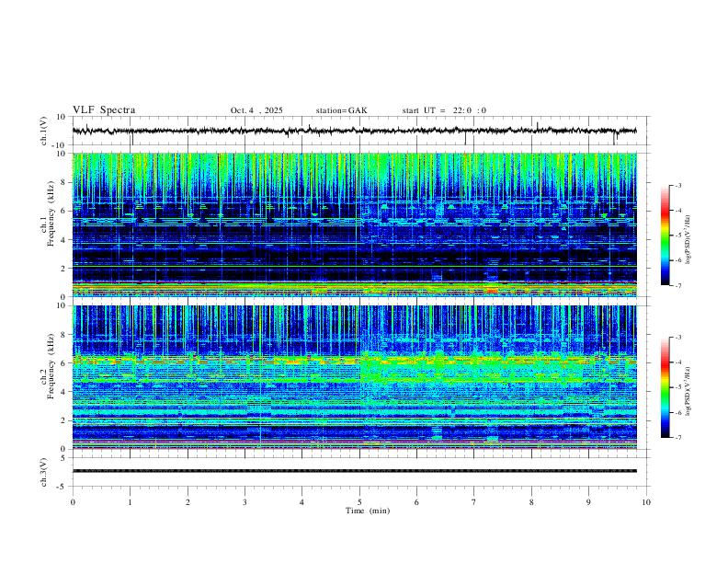This screenshot has width=728, height=563.
Task: Click the "10" tick on the time axis
Action: 646,502
